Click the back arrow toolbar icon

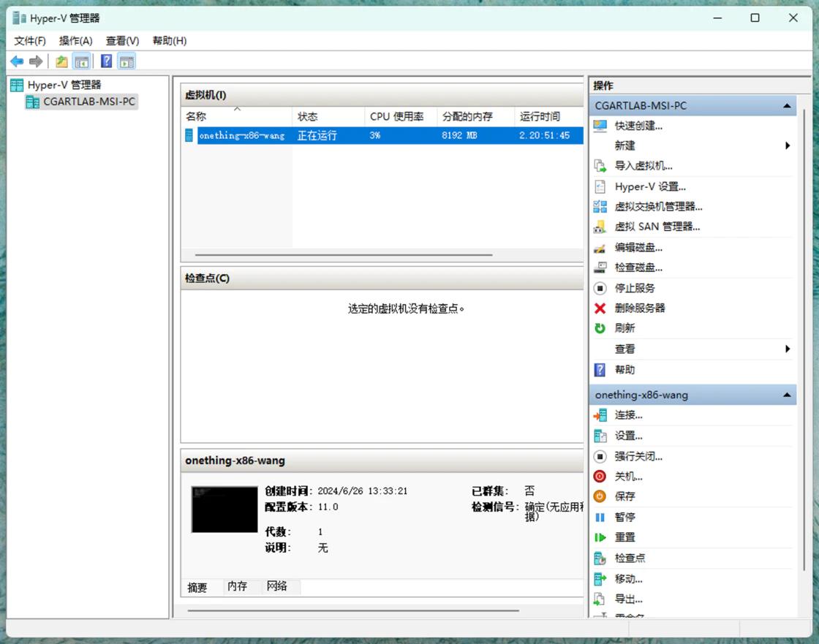click(x=17, y=61)
